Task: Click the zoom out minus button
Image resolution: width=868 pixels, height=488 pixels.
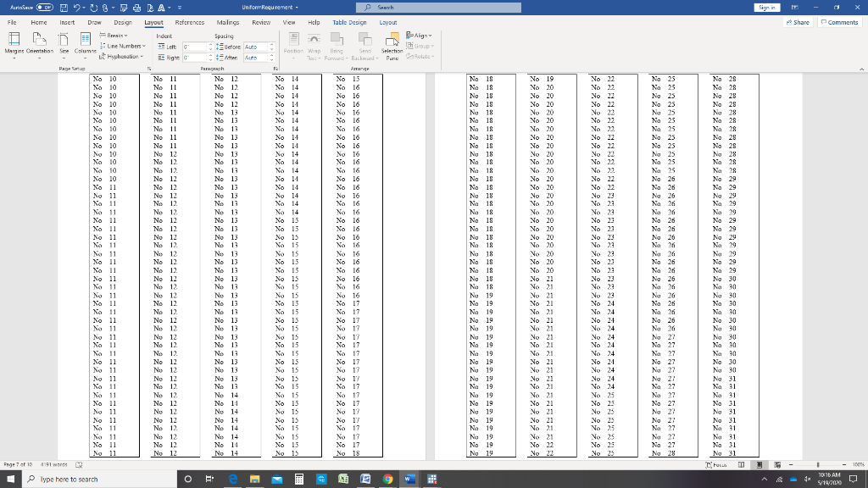Action: click(791, 465)
